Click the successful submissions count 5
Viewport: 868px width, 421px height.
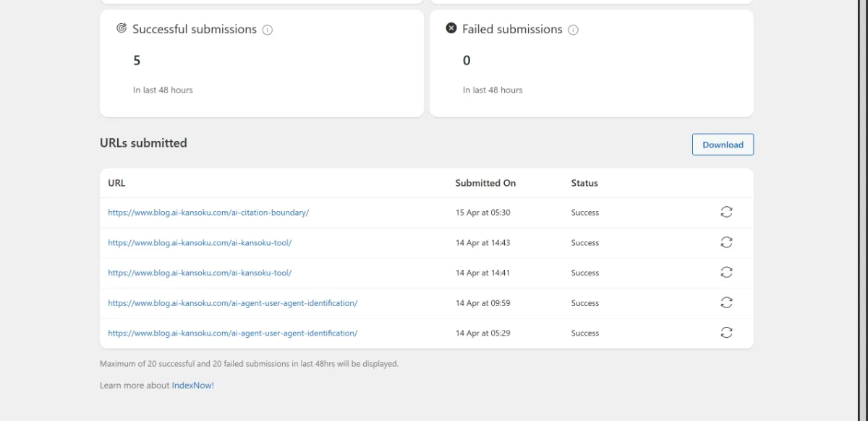pos(137,61)
